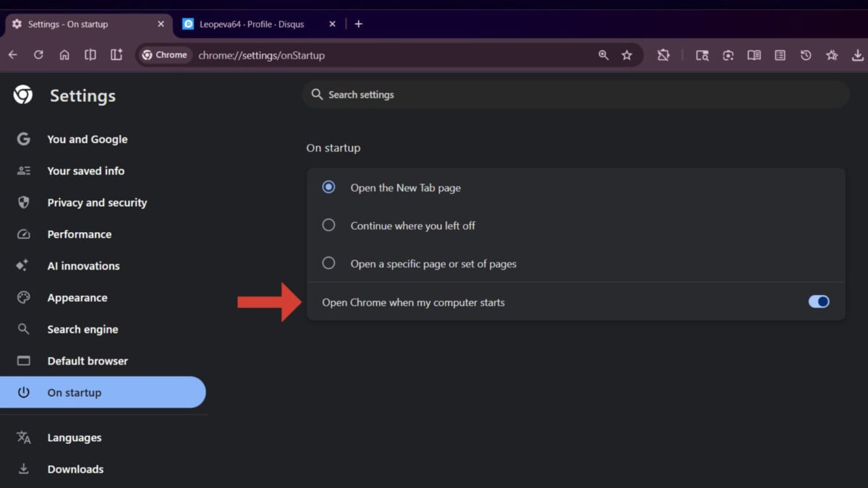Click the crossed-out extensions icon
The width and height of the screenshot is (868, 488).
tap(663, 55)
